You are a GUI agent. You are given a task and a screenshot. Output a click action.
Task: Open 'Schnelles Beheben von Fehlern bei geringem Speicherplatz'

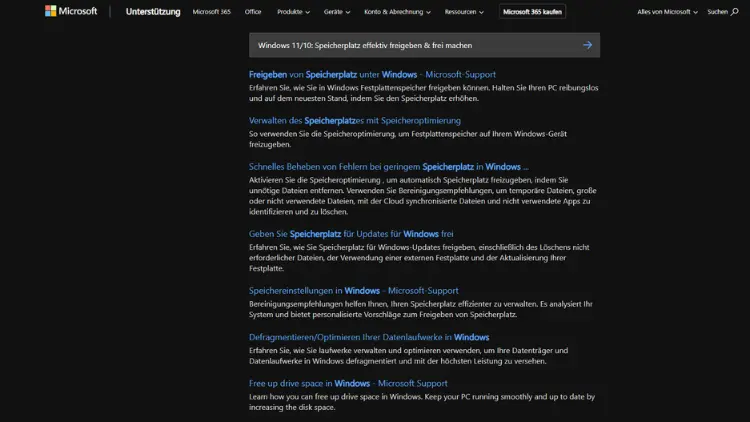pyautogui.click(x=388, y=167)
